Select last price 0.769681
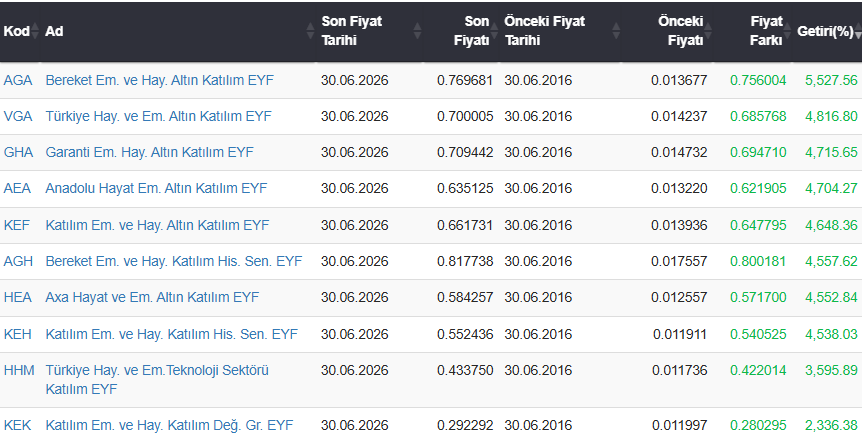The width and height of the screenshot is (862, 437). coord(465,80)
